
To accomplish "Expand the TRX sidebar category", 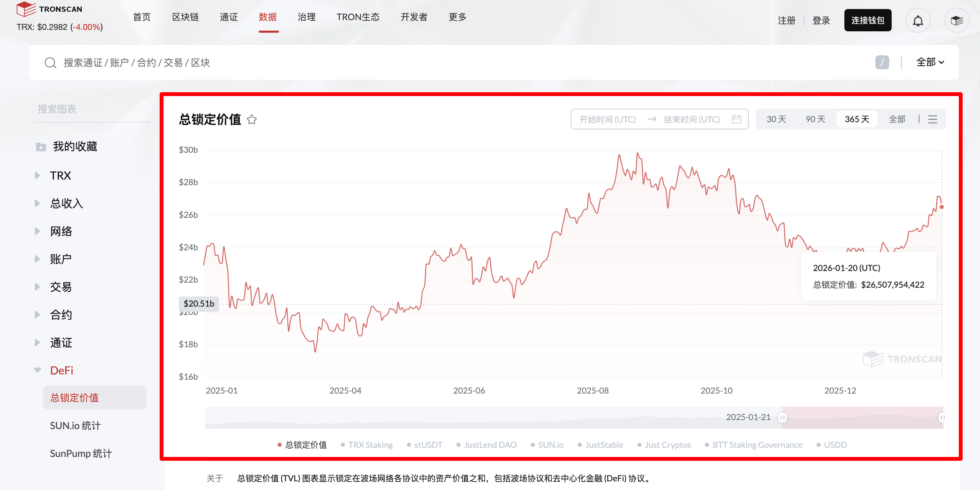I will click(37, 175).
